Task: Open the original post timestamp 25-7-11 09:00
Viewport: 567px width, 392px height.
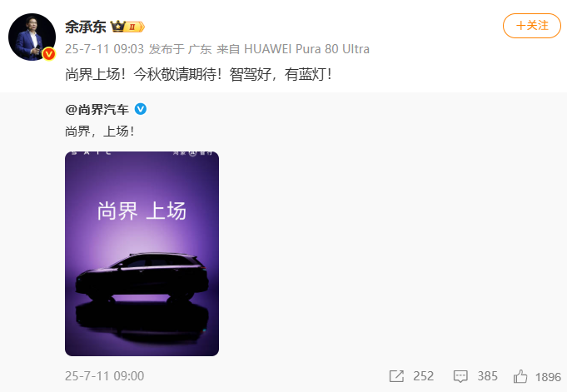Action: click(105, 376)
